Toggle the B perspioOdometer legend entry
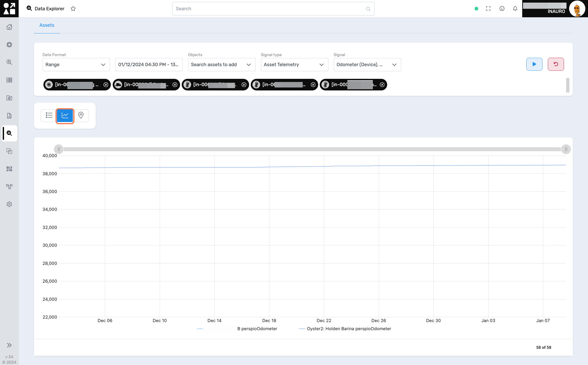588x365 pixels. click(x=237, y=329)
